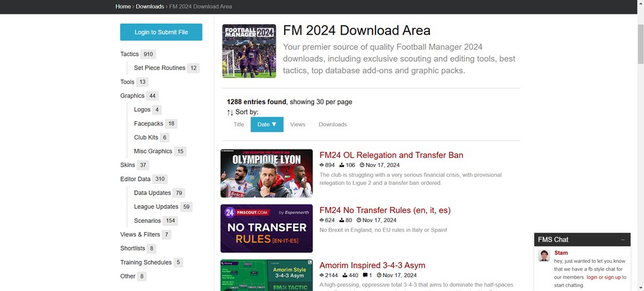
Task: Click the login link in chat
Action: [x=592, y=277]
